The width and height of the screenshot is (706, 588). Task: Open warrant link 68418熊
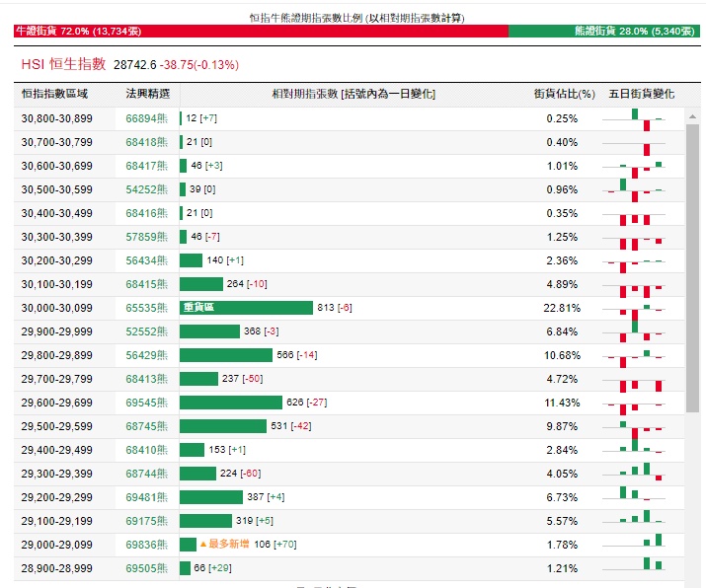(x=147, y=142)
